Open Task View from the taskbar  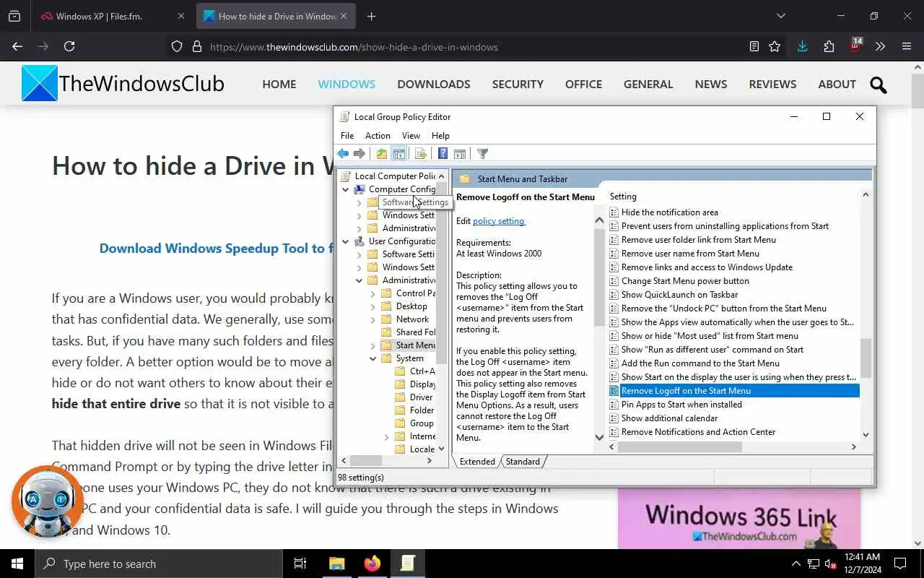click(x=300, y=564)
